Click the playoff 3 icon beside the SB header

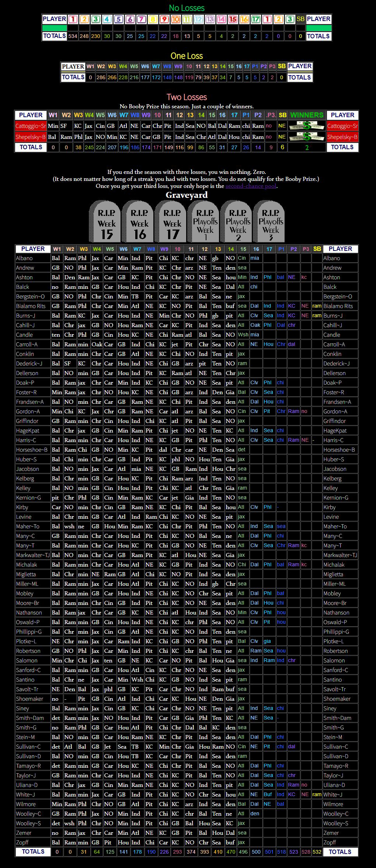click(x=290, y=19)
